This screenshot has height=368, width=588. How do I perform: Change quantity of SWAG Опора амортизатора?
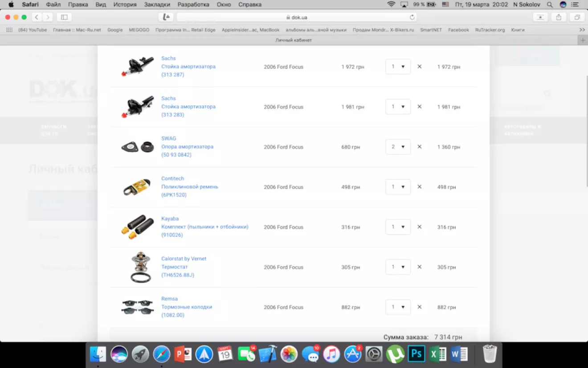click(398, 147)
